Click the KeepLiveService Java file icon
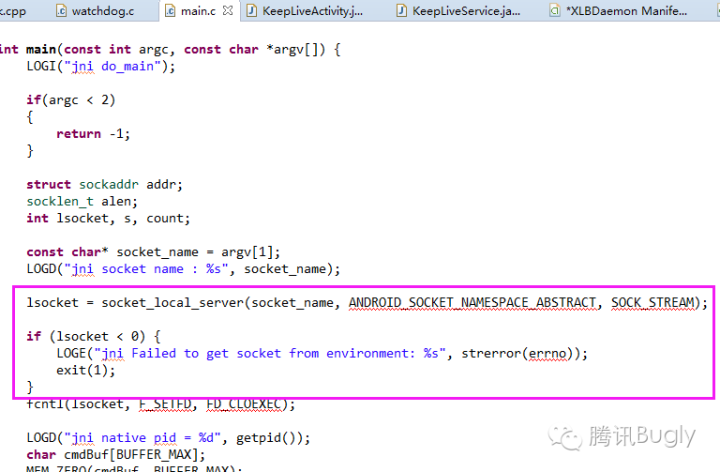Viewport: 720px width, 472px height. (402, 11)
